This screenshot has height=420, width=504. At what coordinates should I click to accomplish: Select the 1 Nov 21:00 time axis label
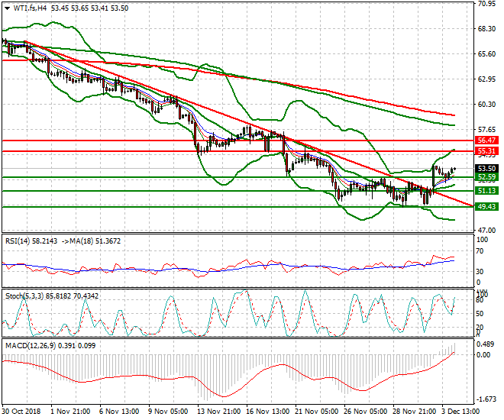(x=70, y=412)
